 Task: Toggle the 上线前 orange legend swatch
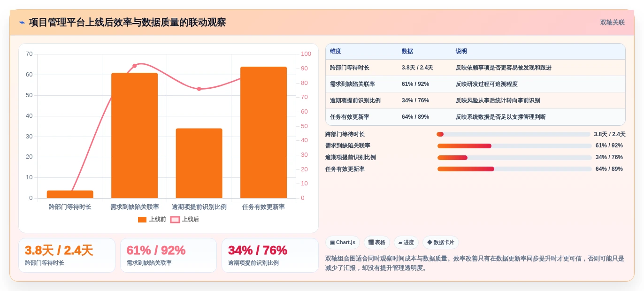tap(142, 220)
